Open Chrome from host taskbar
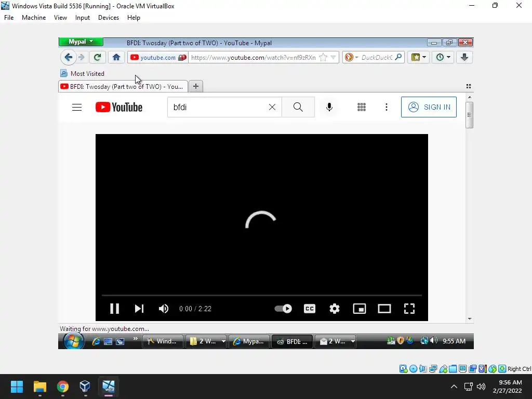Screen dimensions: 532x399 [62, 387]
